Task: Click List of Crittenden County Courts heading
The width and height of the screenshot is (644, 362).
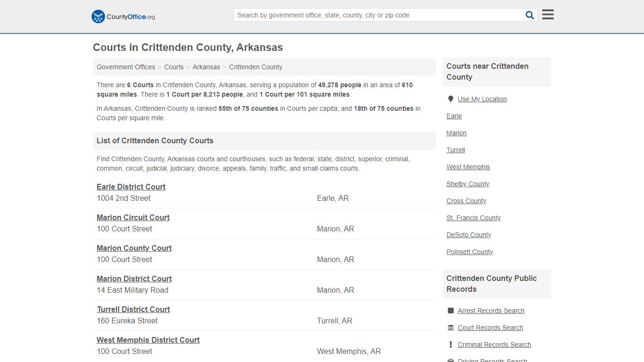Action: pyautogui.click(x=155, y=140)
